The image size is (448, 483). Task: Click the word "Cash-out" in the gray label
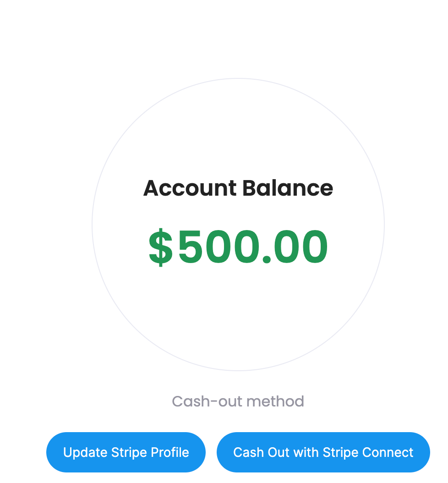pyautogui.click(x=207, y=401)
